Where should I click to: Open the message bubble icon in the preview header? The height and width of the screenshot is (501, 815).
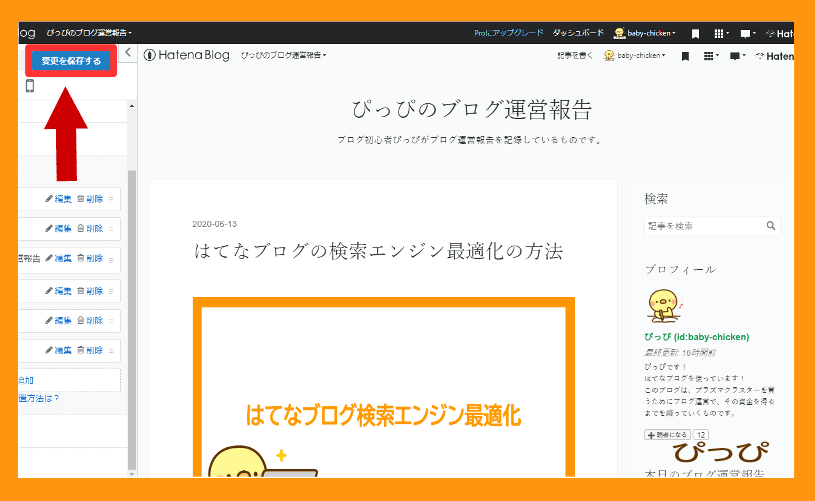tap(738, 56)
